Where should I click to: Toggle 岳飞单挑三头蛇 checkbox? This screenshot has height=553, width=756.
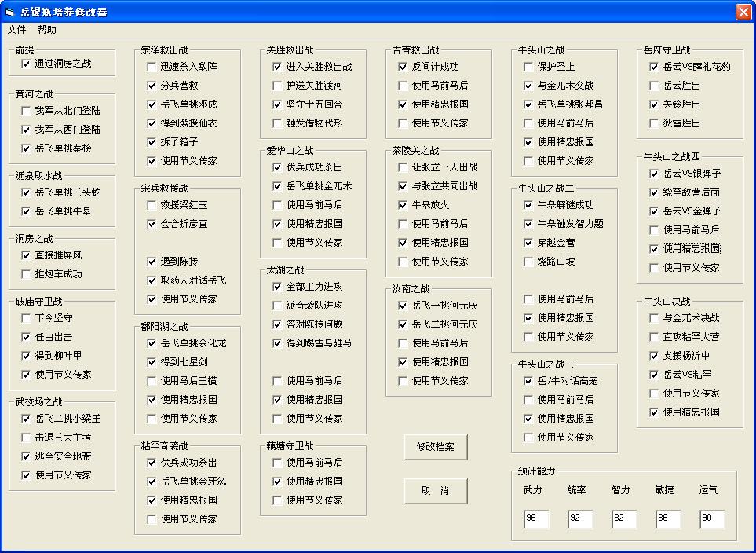point(26,192)
